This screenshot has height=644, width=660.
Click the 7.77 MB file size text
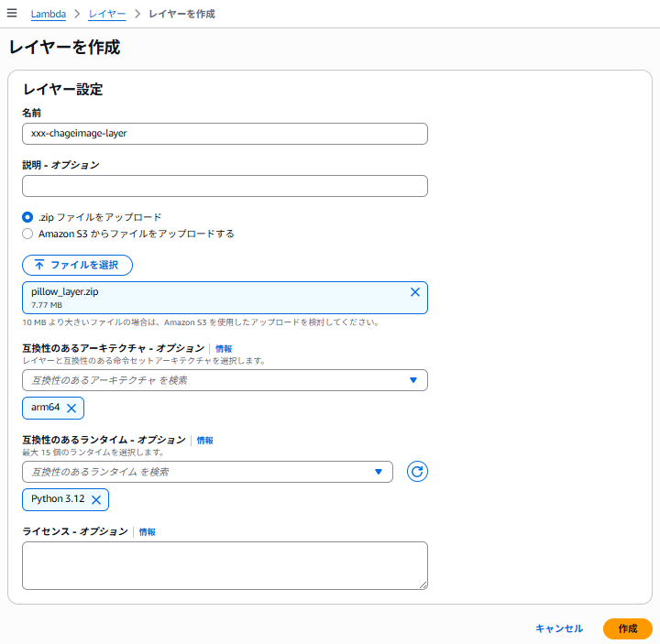tap(47, 305)
